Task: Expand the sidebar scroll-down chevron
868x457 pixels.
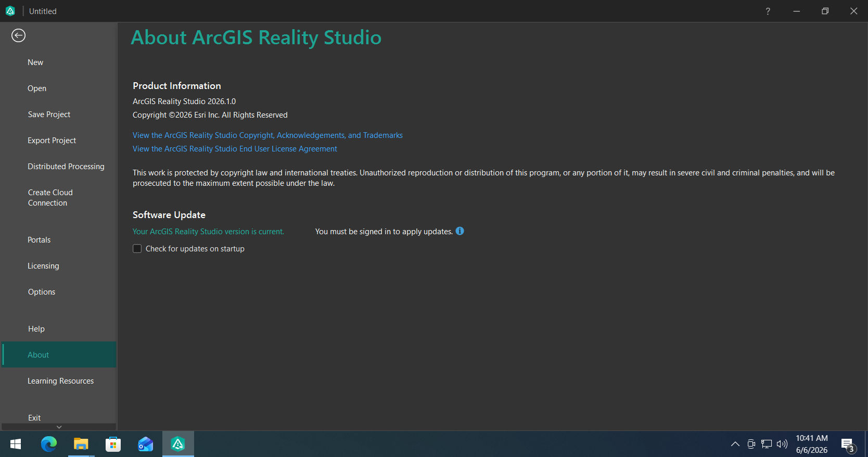Action: pos(59,427)
